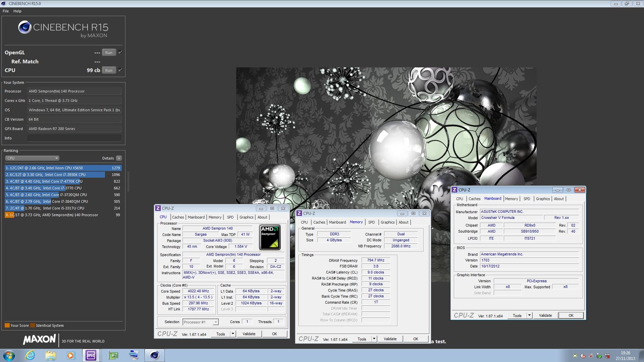
Task: Click the Crosshair V Formula model field
Action: pos(512,218)
